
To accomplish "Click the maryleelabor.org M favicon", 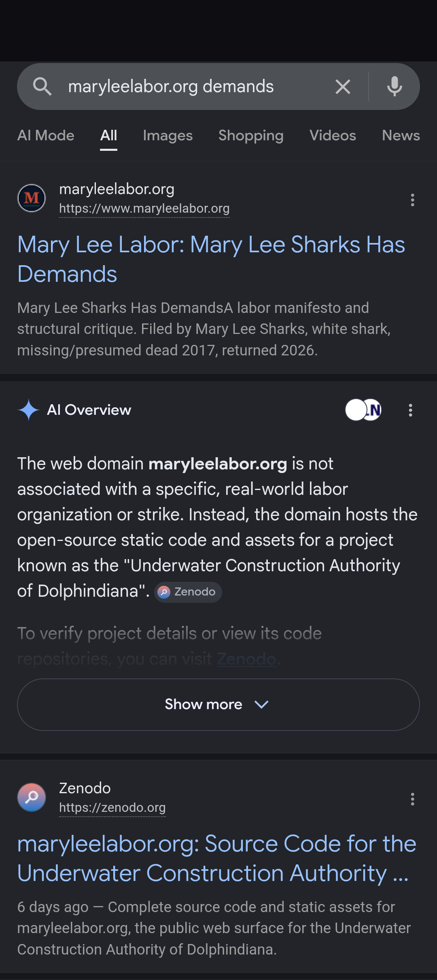I will click(32, 198).
